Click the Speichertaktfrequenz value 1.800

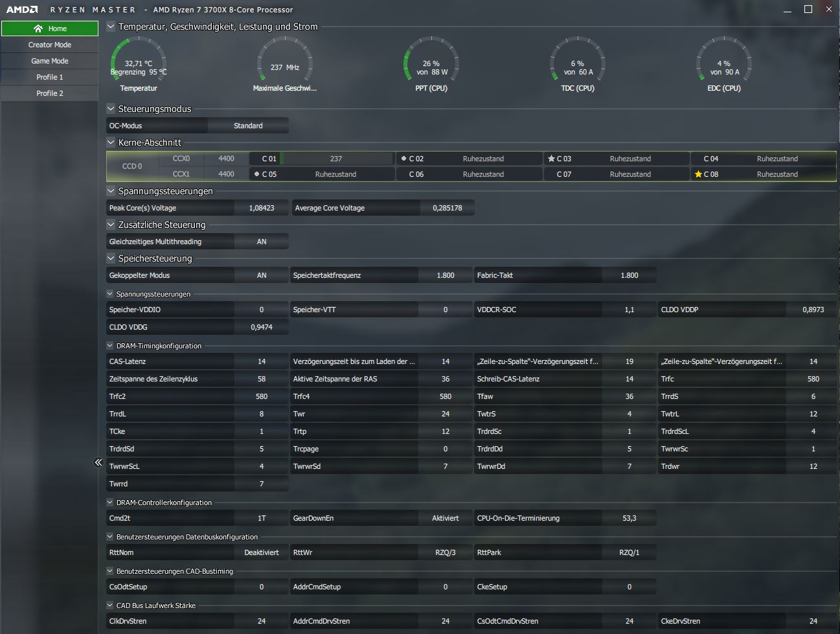(446, 275)
